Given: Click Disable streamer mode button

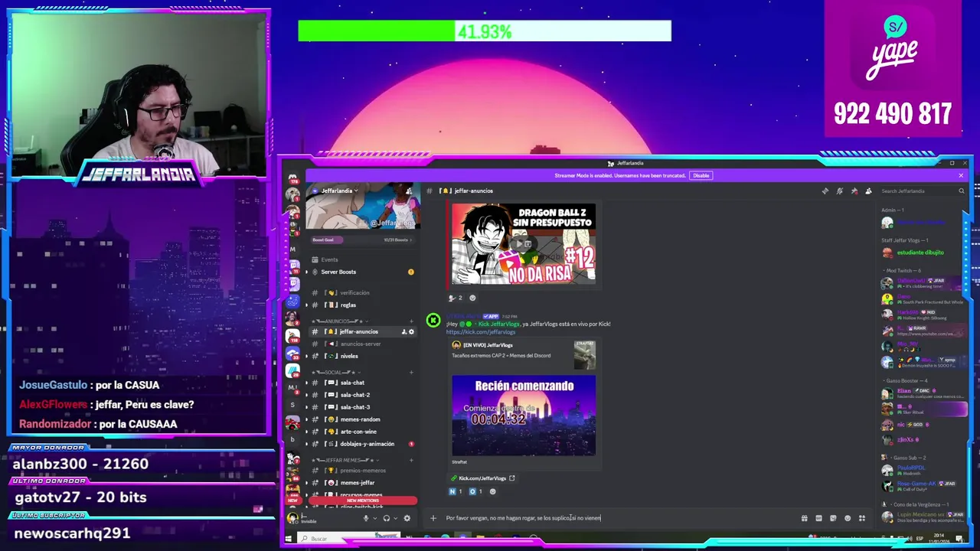Looking at the screenshot, I should [x=701, y=175].
